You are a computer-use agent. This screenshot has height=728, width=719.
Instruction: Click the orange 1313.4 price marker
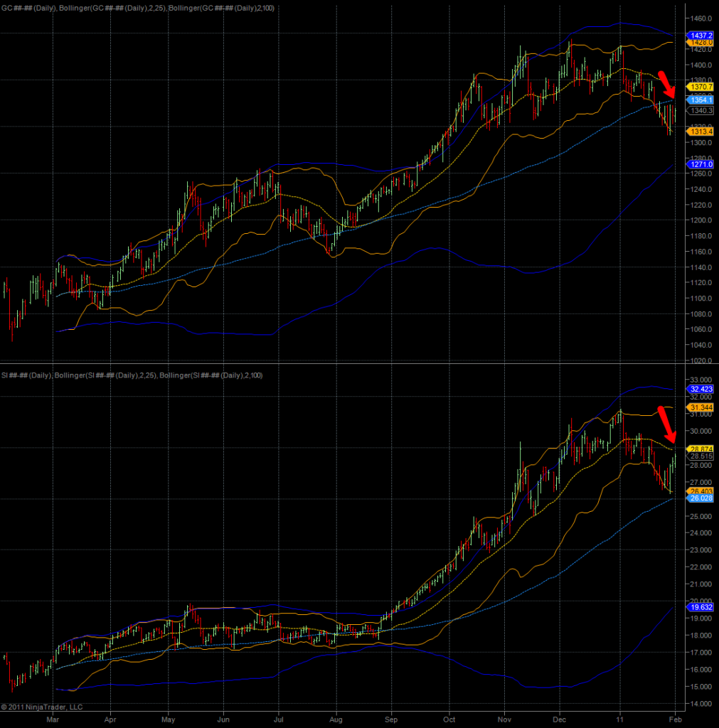701,130
